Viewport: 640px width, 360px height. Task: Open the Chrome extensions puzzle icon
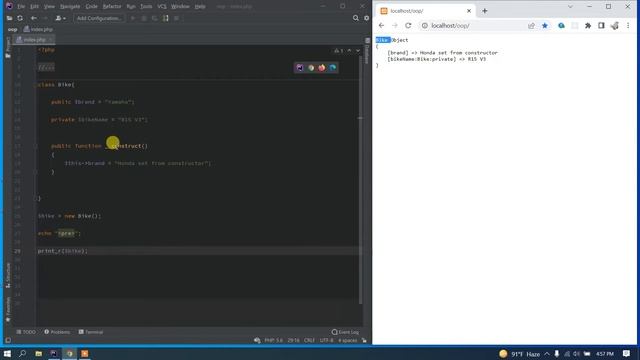[588, 25]
